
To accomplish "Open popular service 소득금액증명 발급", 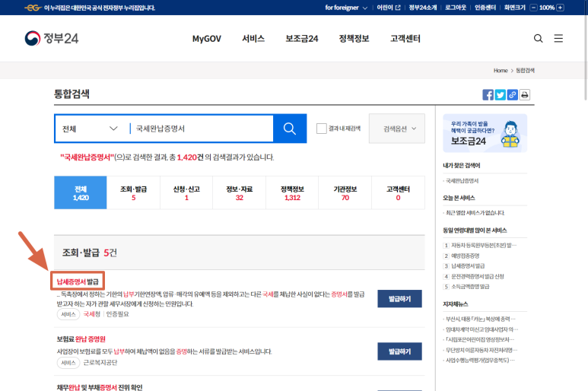I will 470,287.
